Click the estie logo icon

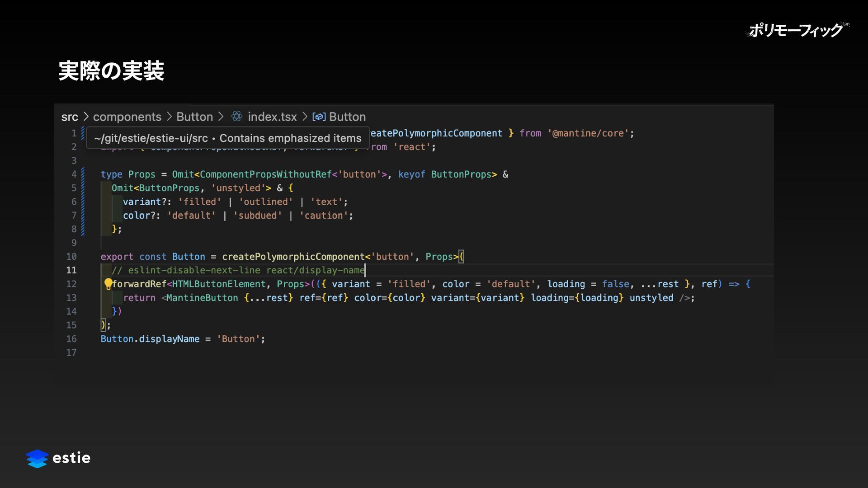(37, 458)
